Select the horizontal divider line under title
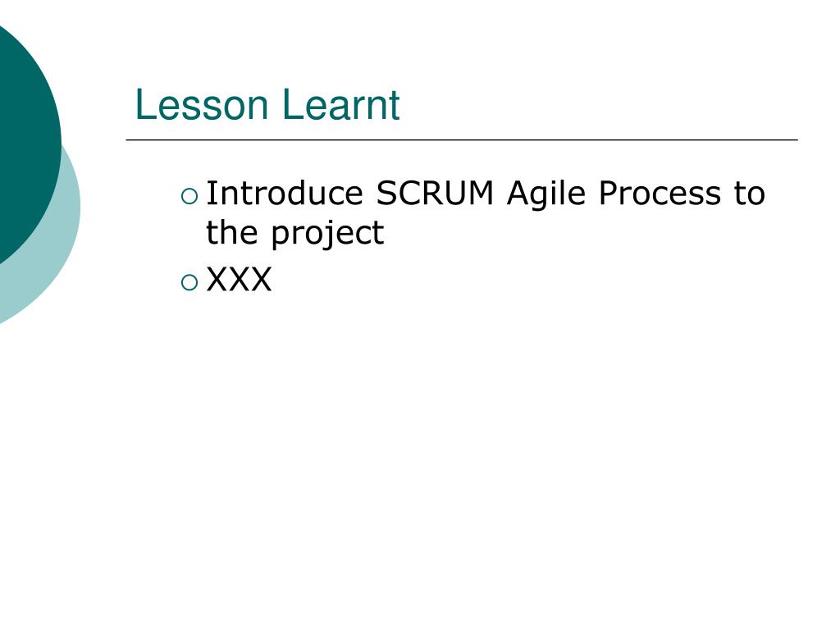840x630 pixels. (462, 139)
